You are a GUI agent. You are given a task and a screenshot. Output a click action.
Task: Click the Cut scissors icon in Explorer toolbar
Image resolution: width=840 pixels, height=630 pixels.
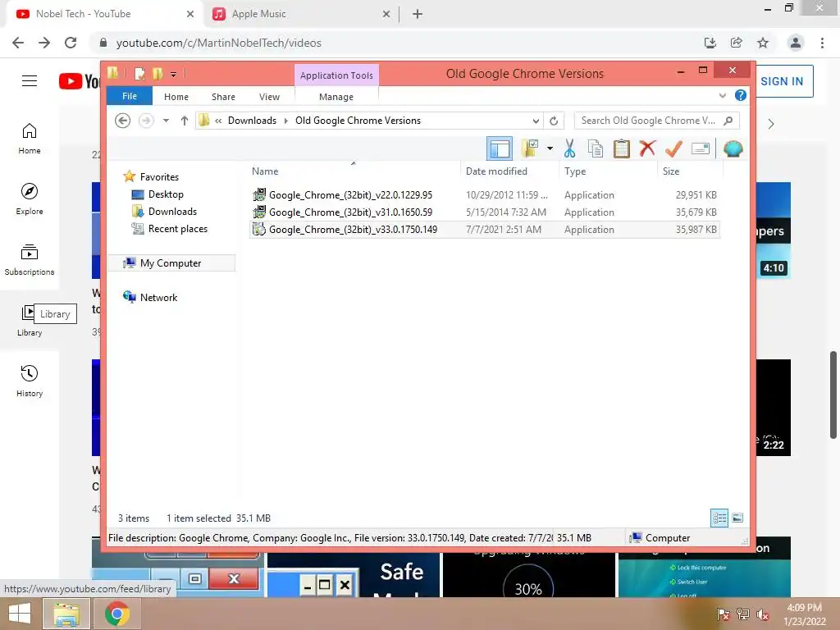(x=569, y=148)
